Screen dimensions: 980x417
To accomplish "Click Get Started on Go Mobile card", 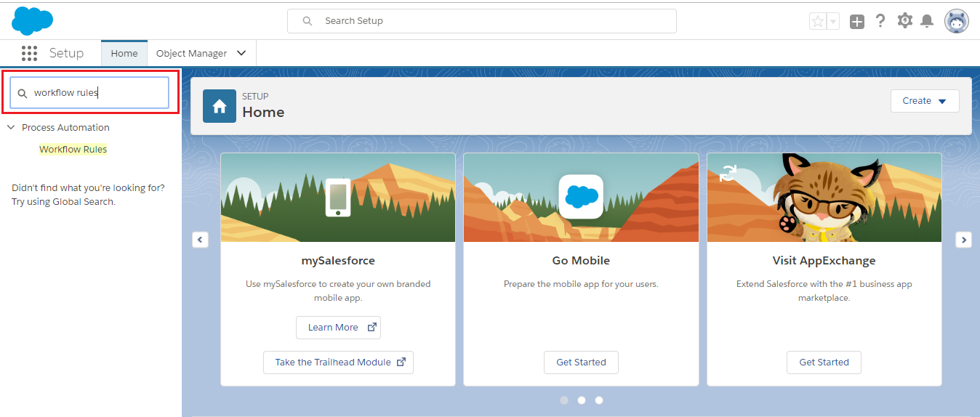I will tap(581, 362).
